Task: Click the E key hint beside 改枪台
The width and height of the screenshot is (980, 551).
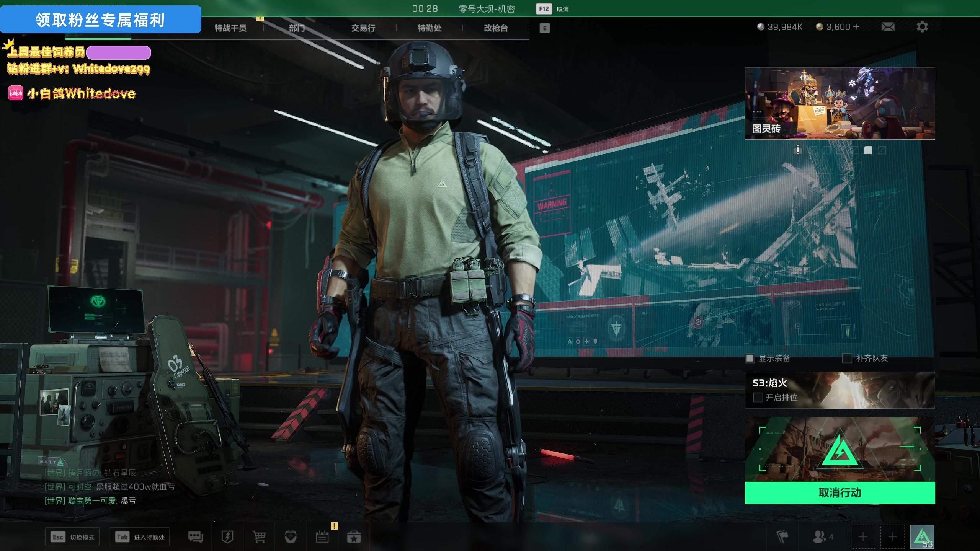Action: click(x=545, y=28)
